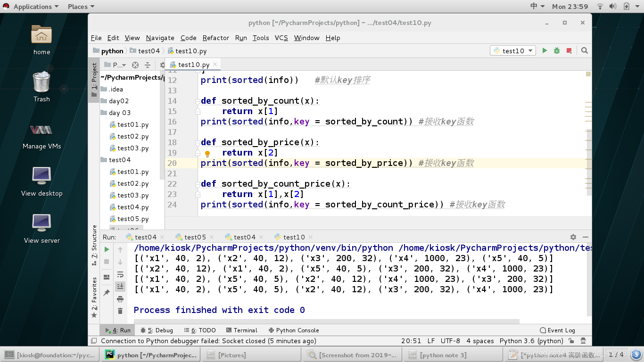Click the intention lightbulb on line 19
644x362 pixels.
pyautogui.click(x=207, y=153)
